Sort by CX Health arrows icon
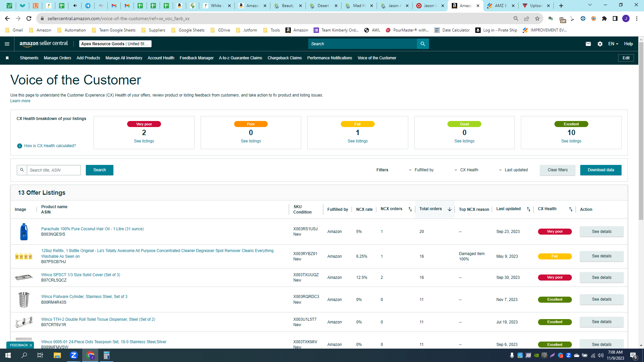This screenshot has width=644, height=362. [x=571, y=209]
